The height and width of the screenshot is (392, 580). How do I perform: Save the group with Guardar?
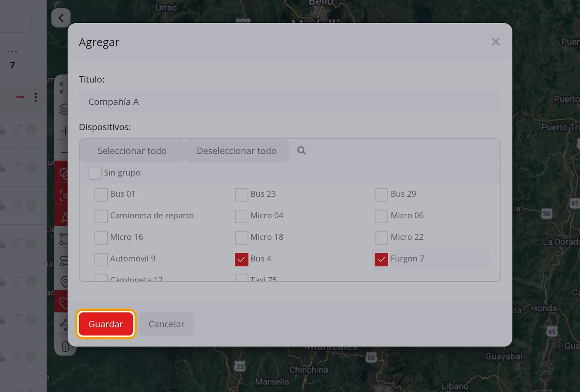[106, 324]
